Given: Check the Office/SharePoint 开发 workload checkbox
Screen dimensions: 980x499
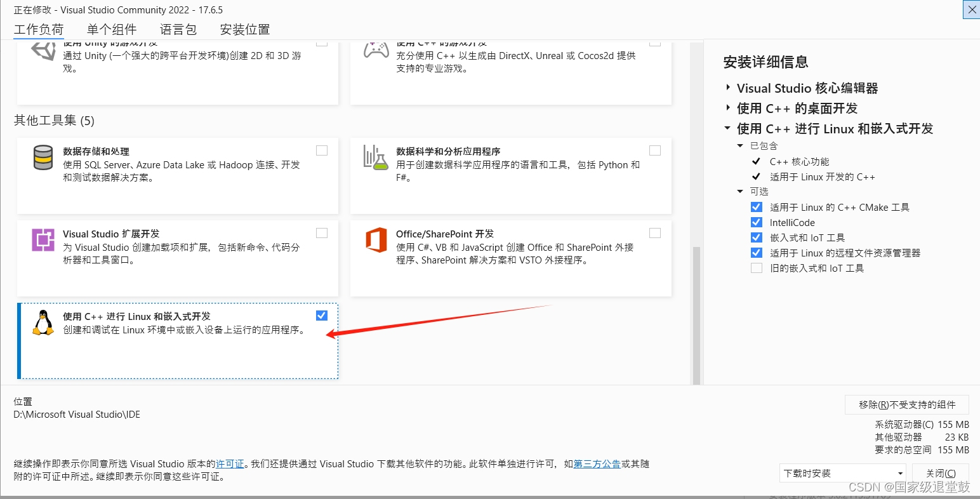Looking at the screenshot, I should point(655,233).
